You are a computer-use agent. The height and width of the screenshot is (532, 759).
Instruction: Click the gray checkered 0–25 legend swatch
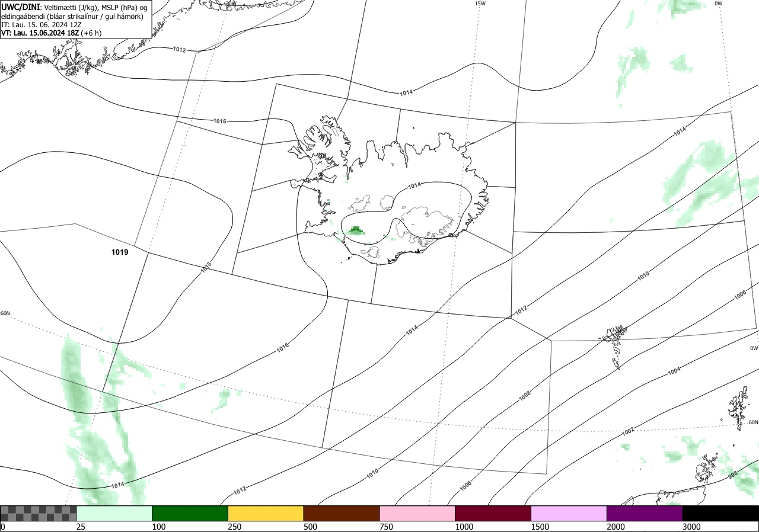click(x=39, y=513)
